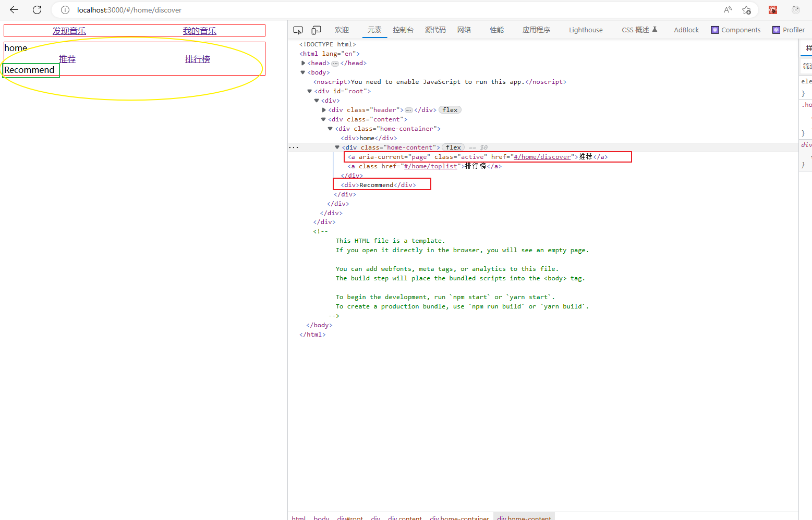
Task: View site information icon in address bar
Action: (x=65, y=10)
